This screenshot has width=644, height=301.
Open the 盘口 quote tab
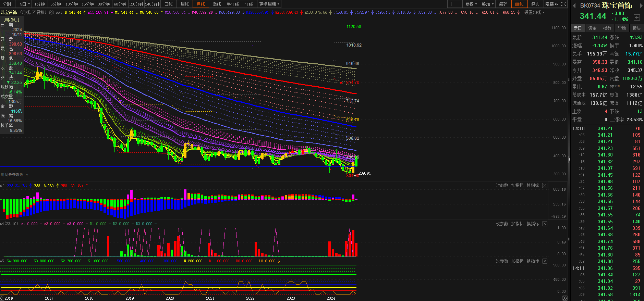578,28
